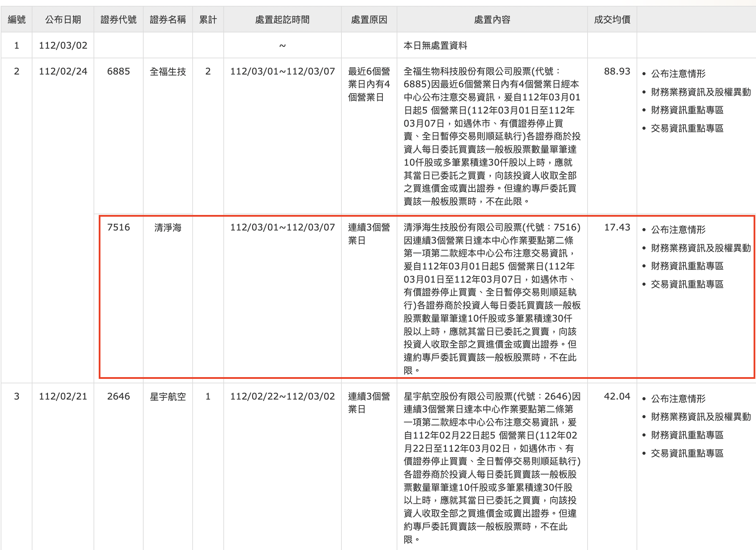This screenshot has width=756, height=550.
Task: Click the 證券代號 column header
Action: point(118,20)
